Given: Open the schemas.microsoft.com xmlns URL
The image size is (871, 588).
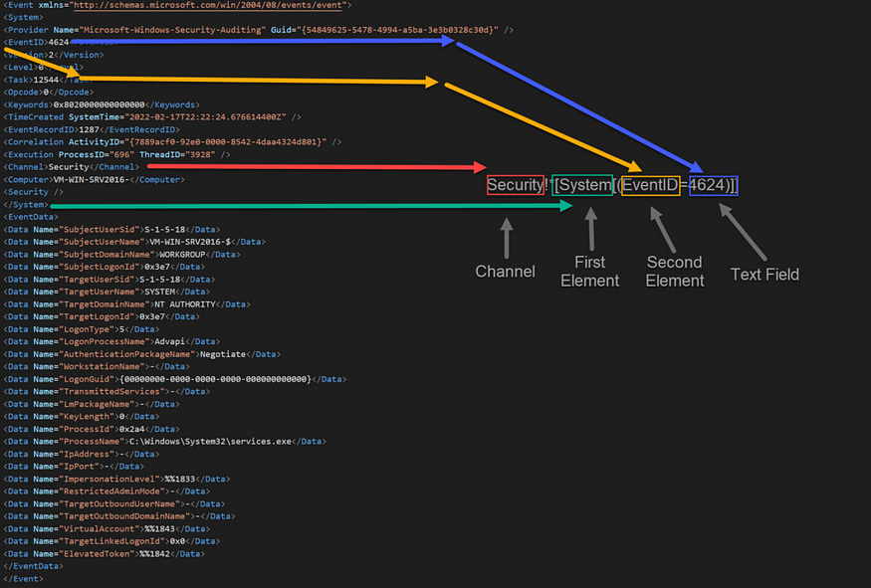Looking at the screenshot, I should tap(208, 5).
